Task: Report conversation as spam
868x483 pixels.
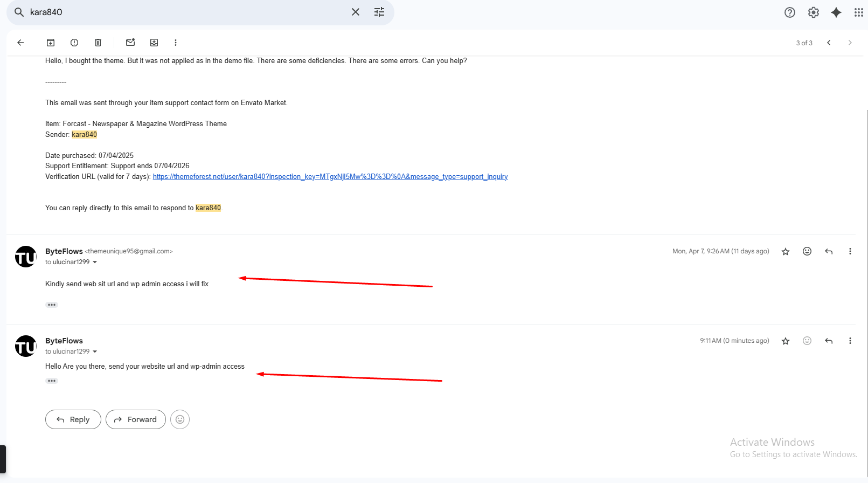Action: click(x=74, y=43)
